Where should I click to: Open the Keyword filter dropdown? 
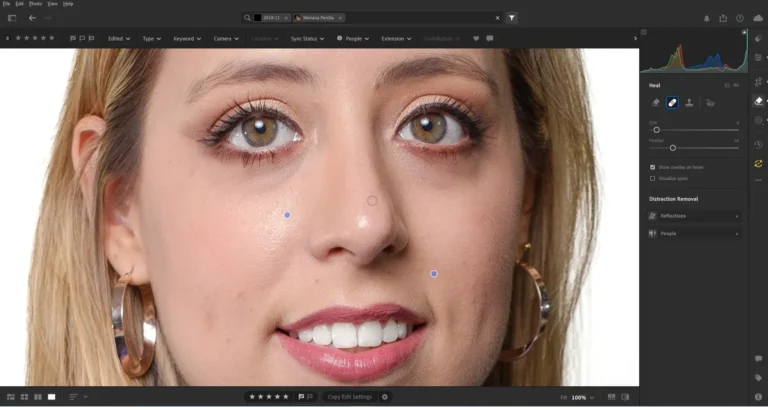click(x=186, y=38)
